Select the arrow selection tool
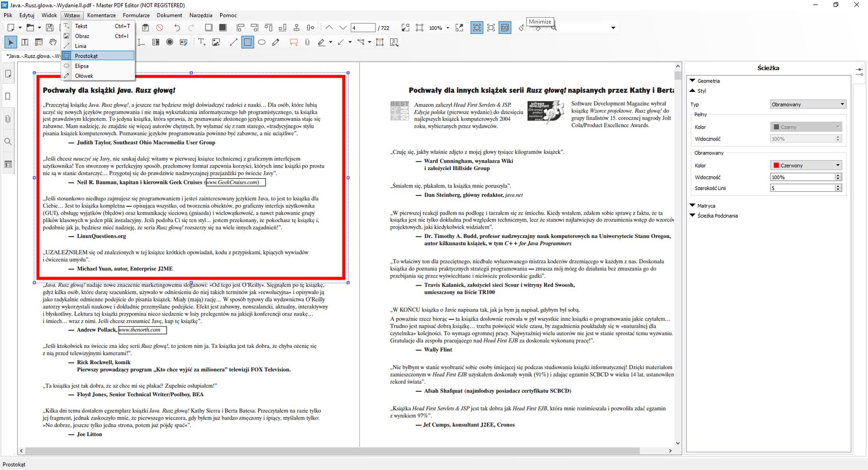The width and height of the screenshot is (868, 470). (11, 42)
